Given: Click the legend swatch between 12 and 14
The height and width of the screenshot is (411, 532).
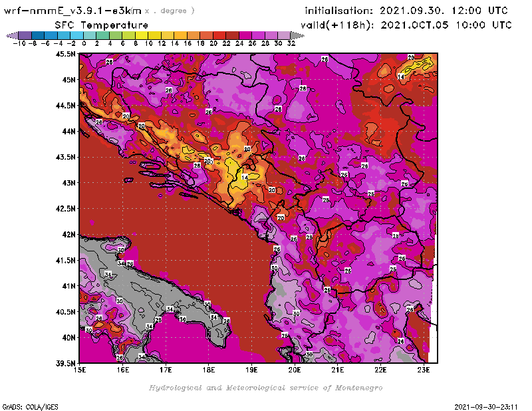Looking at the screenshot, I should (168, 35).
